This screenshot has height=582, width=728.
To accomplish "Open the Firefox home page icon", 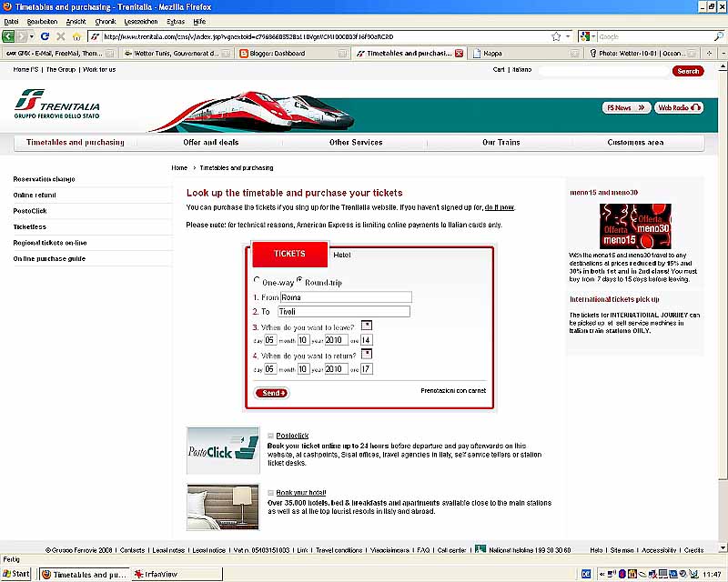I will point(76,36).
